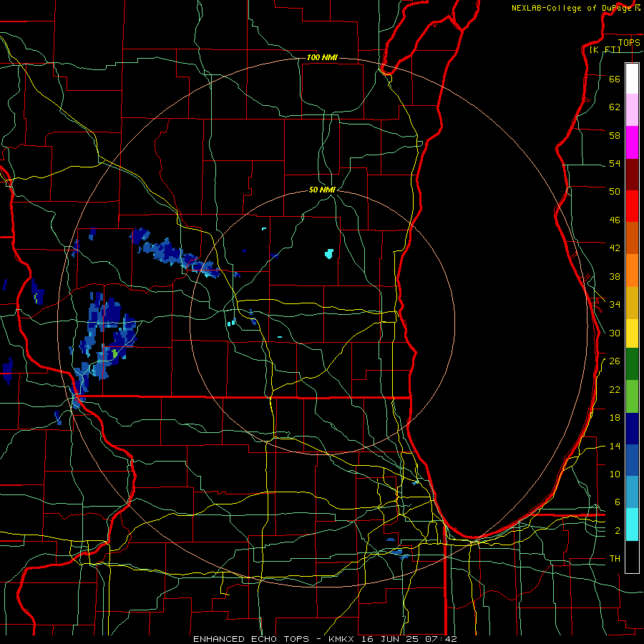The height and width of the screenshot is (644, 644).
Task: Click the cyan 2 kft legend swatch
Action: [x=632, y=525]
